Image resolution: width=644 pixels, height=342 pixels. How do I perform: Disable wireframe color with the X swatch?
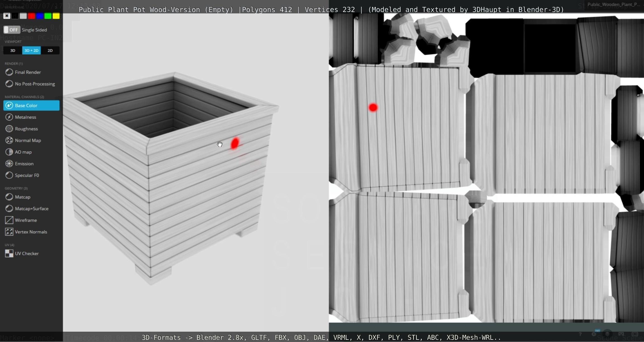7,16
